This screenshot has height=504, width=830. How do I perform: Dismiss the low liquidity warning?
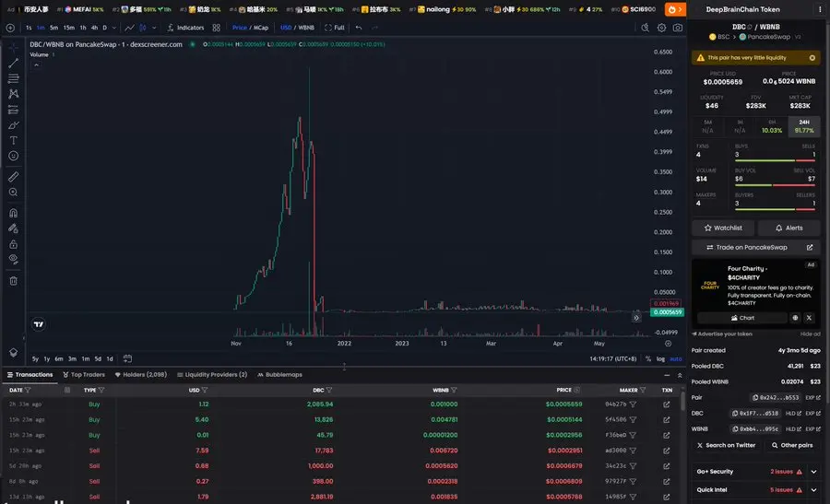(x=812, y=58)
